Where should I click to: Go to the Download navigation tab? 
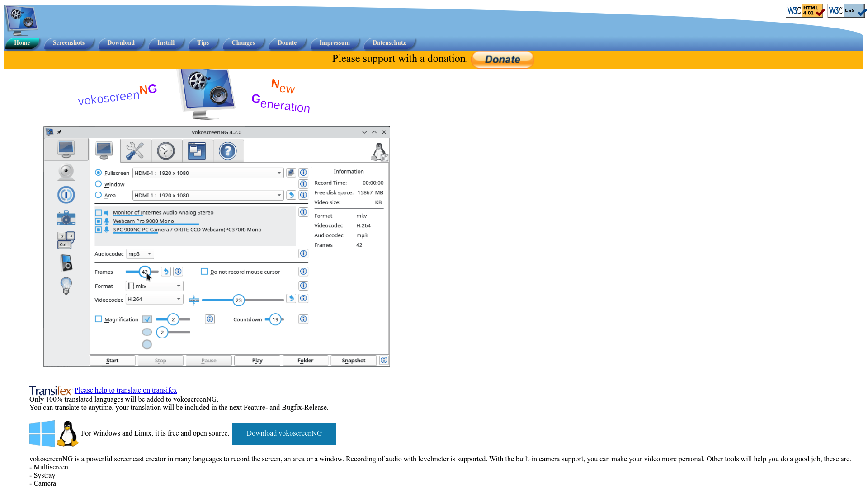pos(121,43)
